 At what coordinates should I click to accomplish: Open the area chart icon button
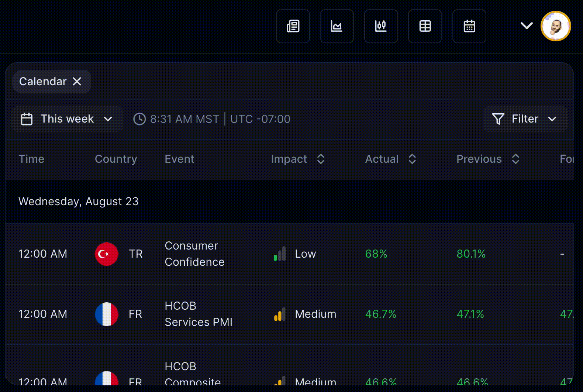click(x=337, y=26)
